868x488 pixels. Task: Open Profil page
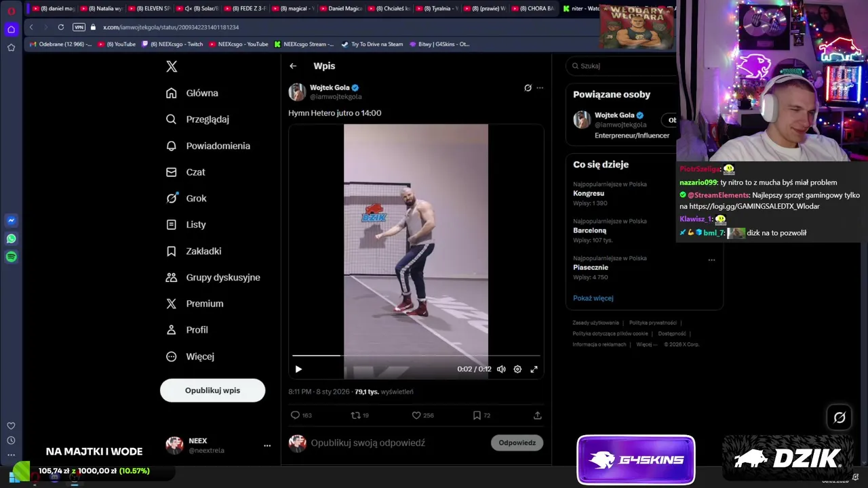[187, 330]
